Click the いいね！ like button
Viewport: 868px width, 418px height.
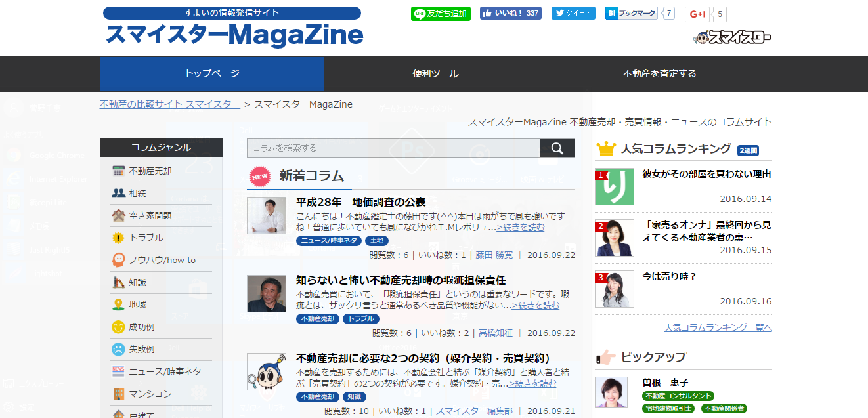[510, 14]
